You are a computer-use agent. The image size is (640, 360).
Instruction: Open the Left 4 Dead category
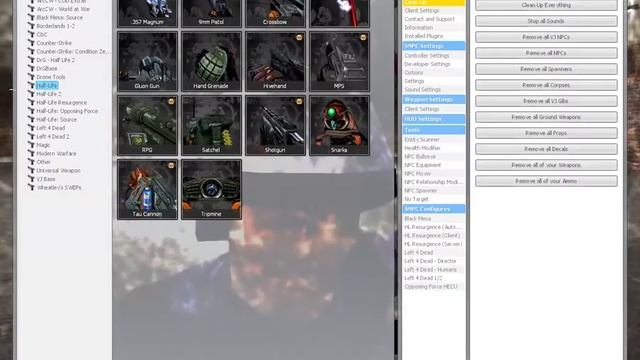51,128
